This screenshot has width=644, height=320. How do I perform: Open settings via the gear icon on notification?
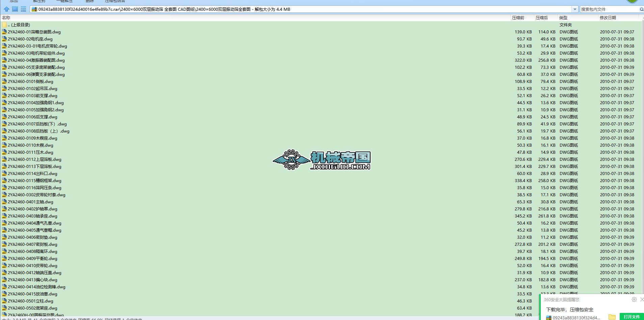pyautogui.click(x=634, y=299)
